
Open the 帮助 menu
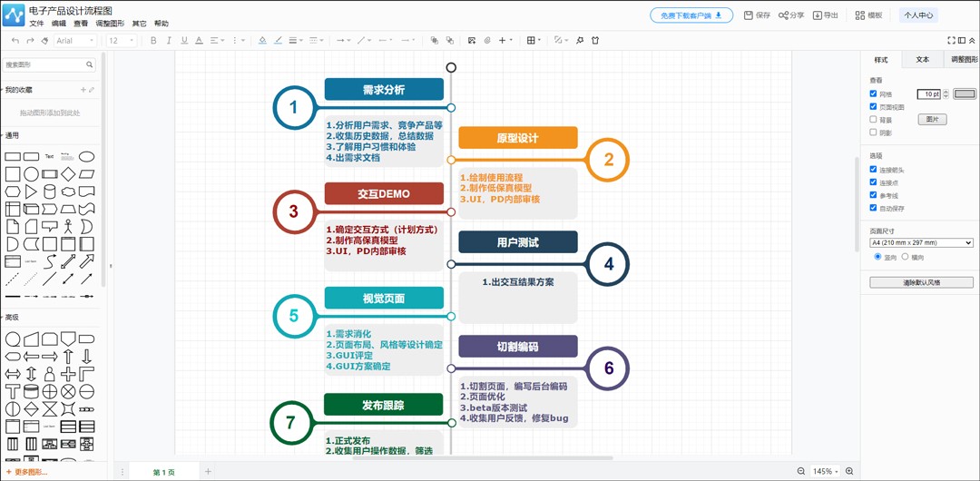pos(162,24)
